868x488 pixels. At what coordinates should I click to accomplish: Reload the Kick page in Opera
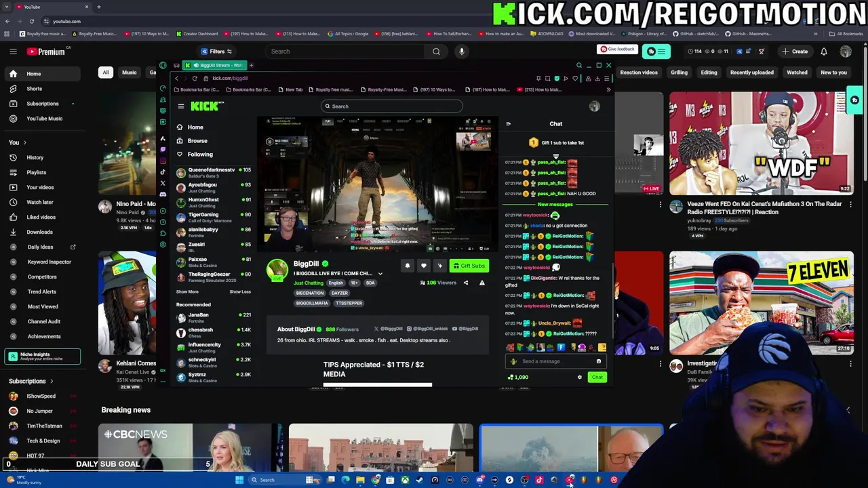pos(195,78)
